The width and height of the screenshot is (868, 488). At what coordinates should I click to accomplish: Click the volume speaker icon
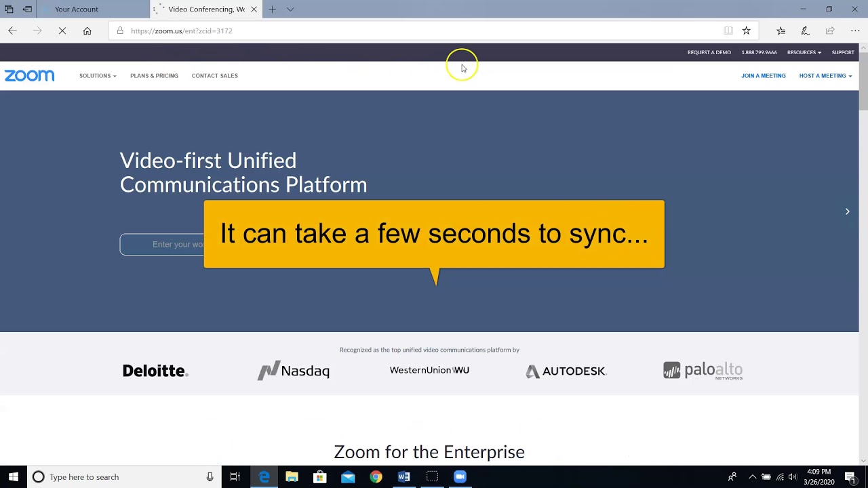793,477
